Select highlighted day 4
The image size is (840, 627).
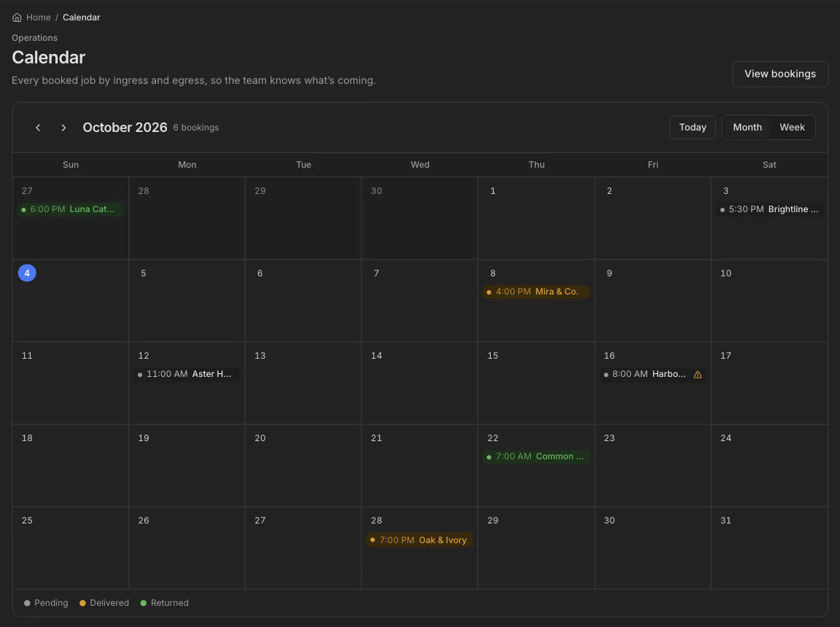coord(27,273)
